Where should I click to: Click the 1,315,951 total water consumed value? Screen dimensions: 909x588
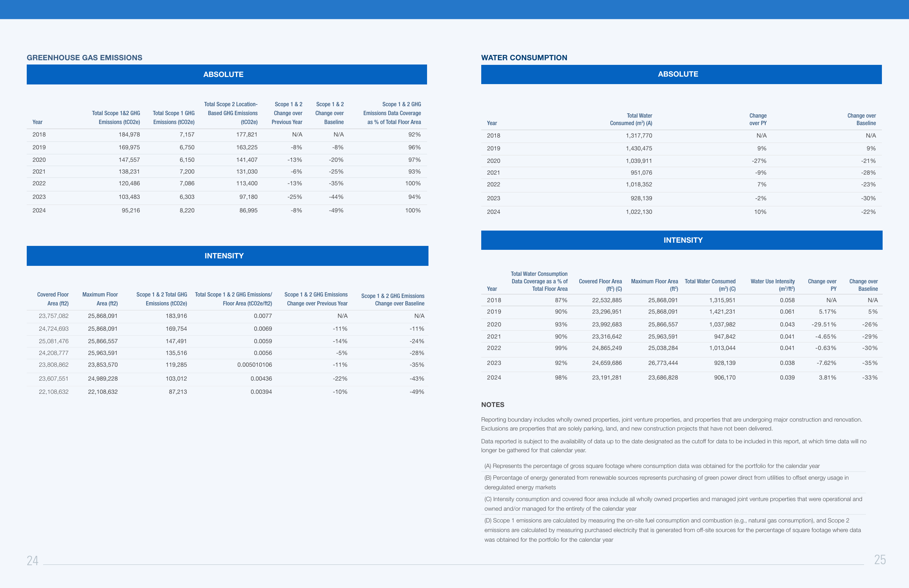click(x=722, y=300)
